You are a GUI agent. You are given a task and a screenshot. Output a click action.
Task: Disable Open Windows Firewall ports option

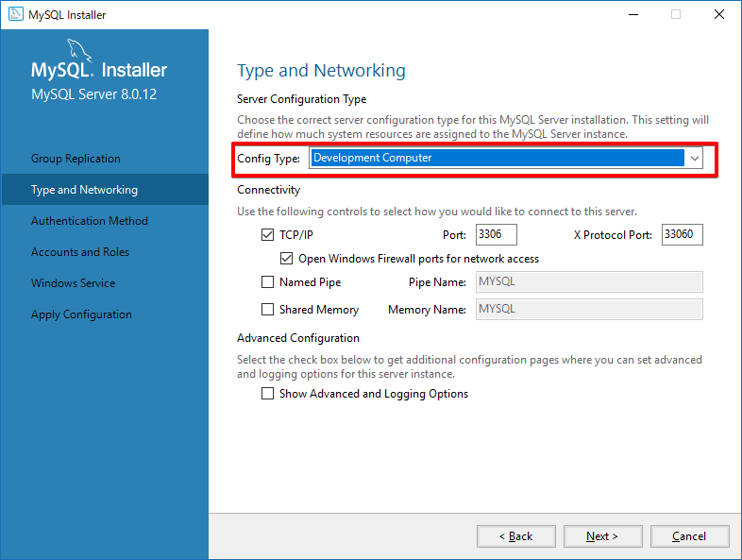[287, 258]
